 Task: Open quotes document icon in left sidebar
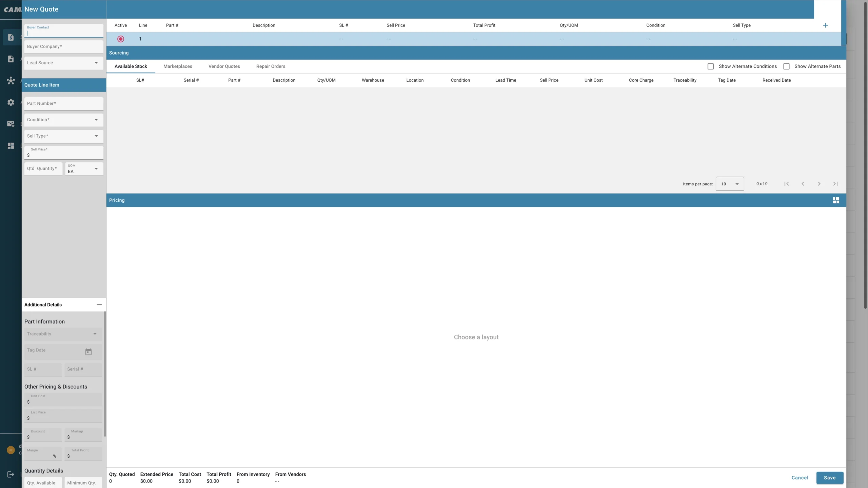click(x=11, y=37)
